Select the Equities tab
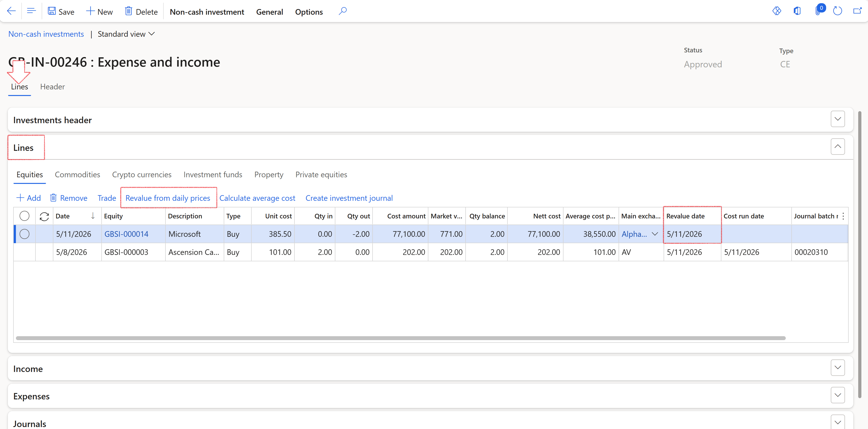The height and width of the screenshot is (429, 868). [30, 175]
